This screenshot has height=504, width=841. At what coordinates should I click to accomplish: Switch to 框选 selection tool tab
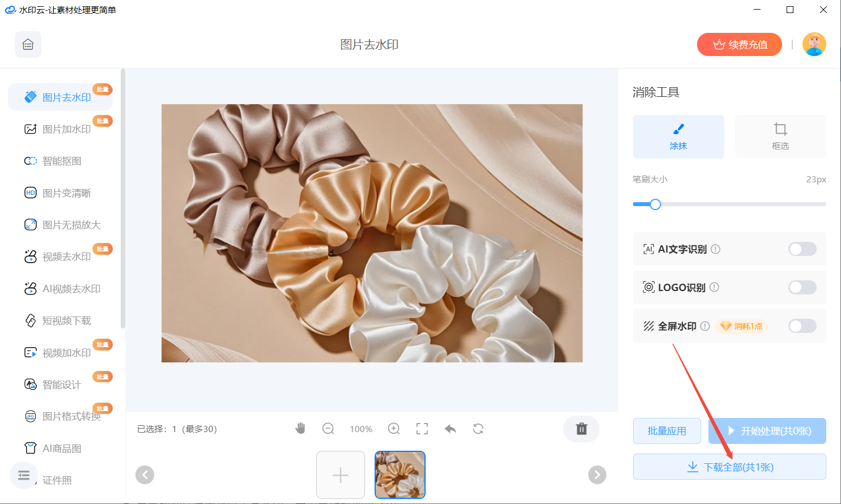pyautogui.click(x=780, y=136)
